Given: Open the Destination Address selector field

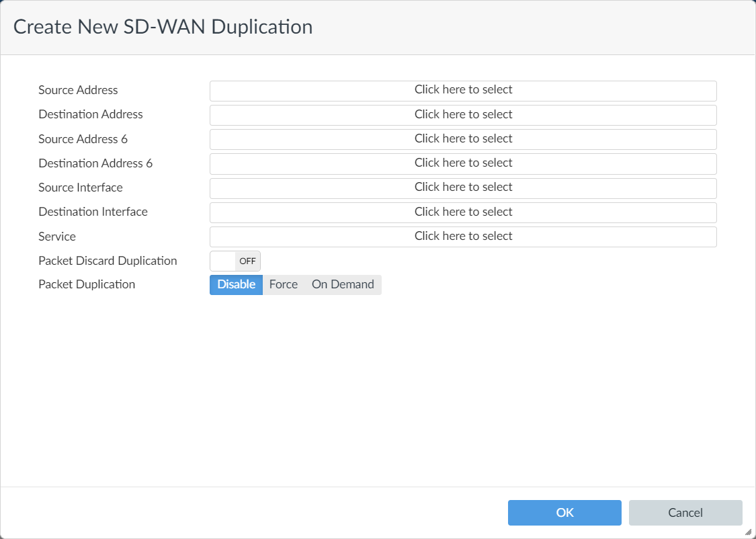Looking at the screenshot, I should (x=463, y=115).
